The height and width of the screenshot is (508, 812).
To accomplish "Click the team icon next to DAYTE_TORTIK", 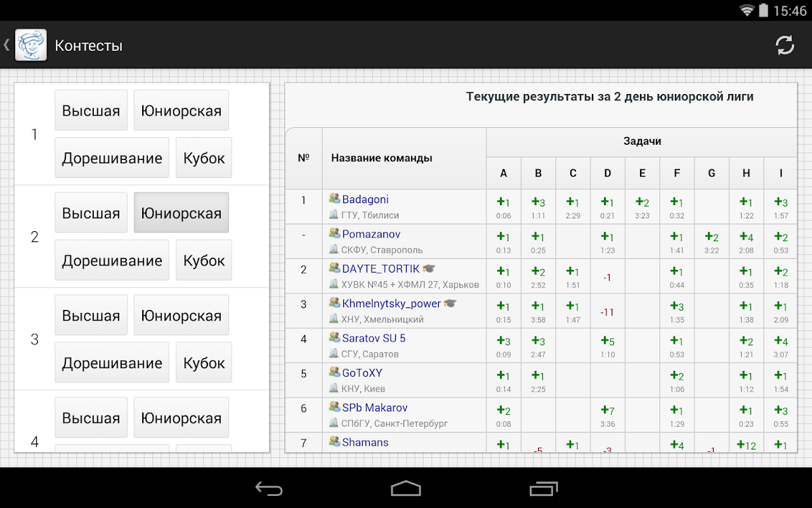I will 334,269.
